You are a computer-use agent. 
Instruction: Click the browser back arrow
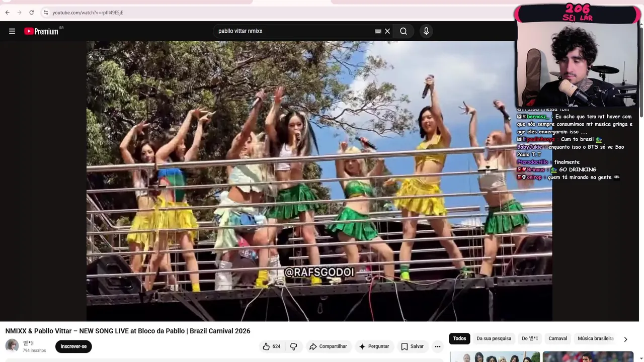pos(7,13)
